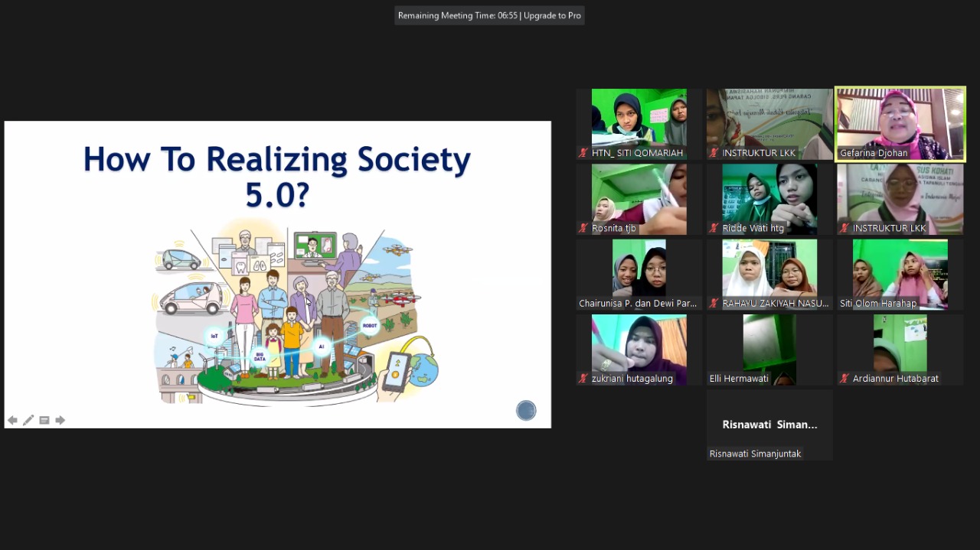Click muted mic icon on RAHAYU ZAKIYAH tile
Viewport: 980px width, 550px height.
click(714, 304)
